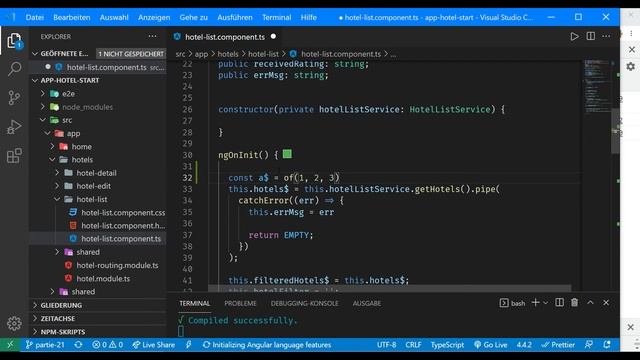Open the Extensions view
The image size is (640, 360).
click(x=14, y=156)
